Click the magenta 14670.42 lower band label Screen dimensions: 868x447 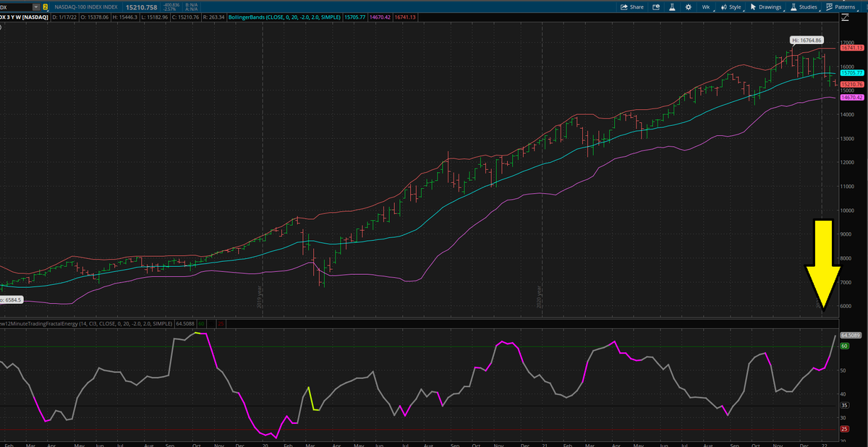(x=851, y=98)
